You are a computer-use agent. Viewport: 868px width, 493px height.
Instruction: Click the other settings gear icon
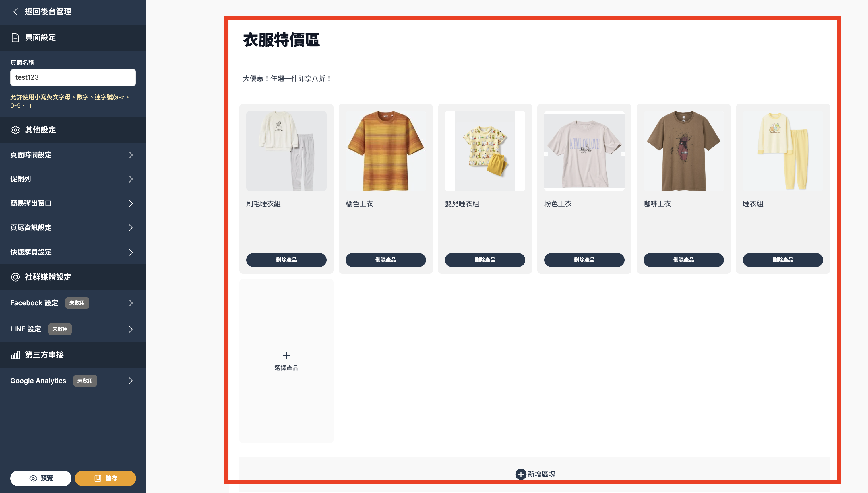15,130
